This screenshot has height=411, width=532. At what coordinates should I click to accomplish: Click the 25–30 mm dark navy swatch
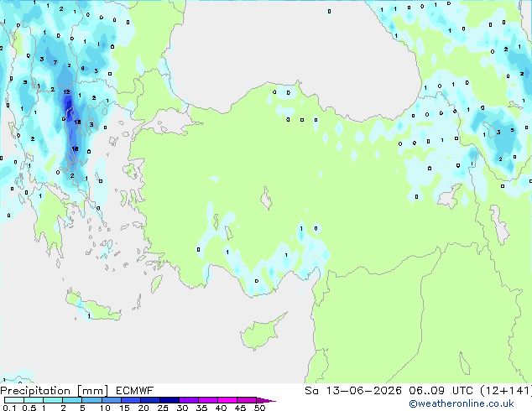pos(170,400)
